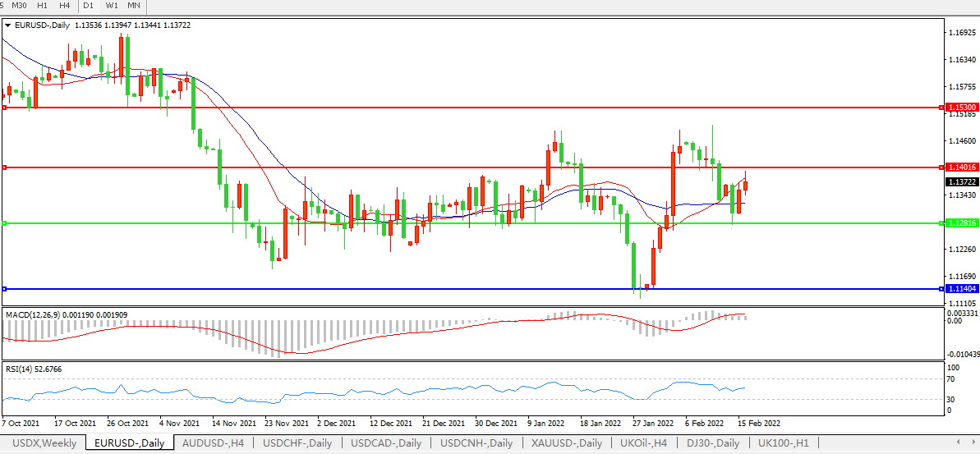
Task: Set chart to MN monthly timeframe
Action: coord(133,6)
